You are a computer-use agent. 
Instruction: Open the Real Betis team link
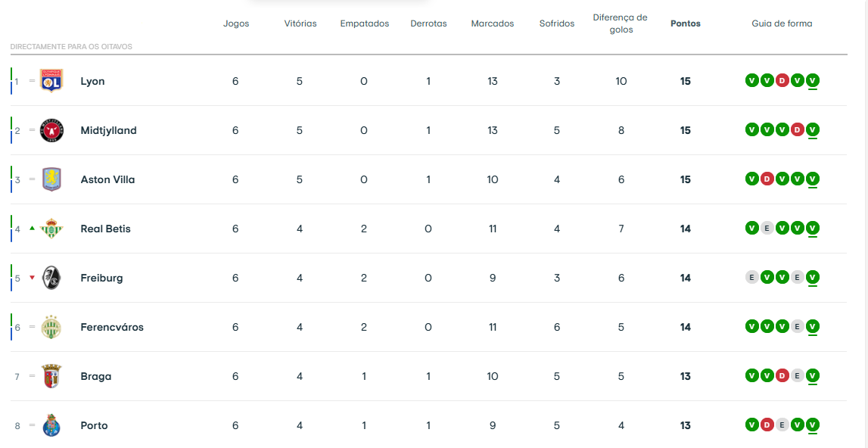coord(105,229)
